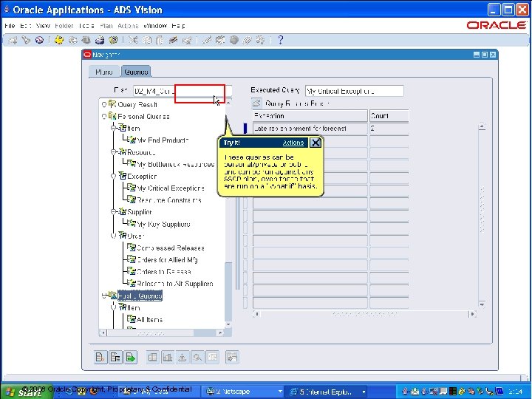Select My Critical Exceptions in the tree

coord(171,188)
